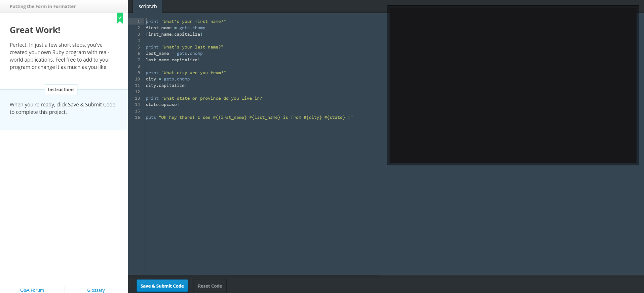Select the script.rb editor tab
644x293 pixels.
pyautogui.click(x=148, y=6)
